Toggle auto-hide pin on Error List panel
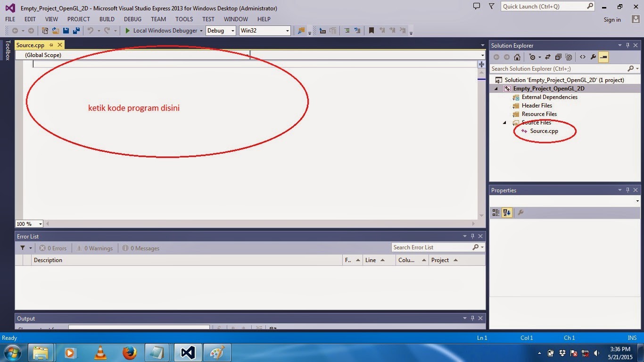 pyautogui.click(x=472, y=236)
